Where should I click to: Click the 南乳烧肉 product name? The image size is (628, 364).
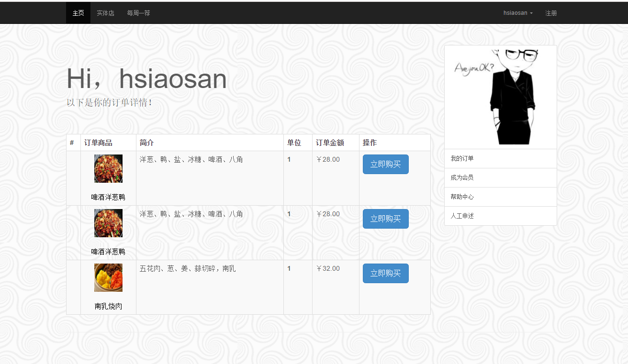pos(108,306)
